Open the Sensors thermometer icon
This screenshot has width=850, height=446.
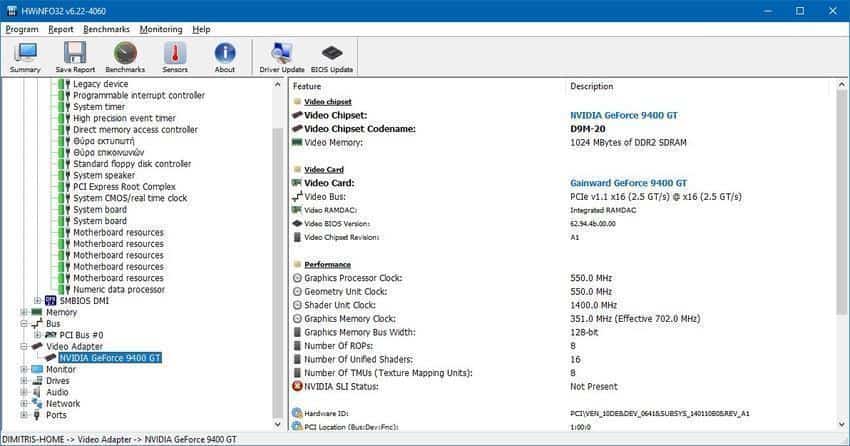tap(175, 57)
